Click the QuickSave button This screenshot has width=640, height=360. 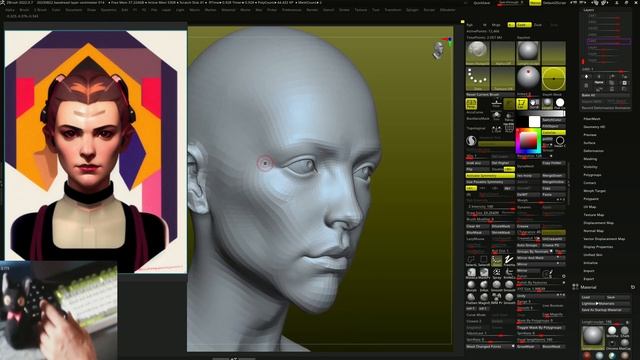(482, 3)
